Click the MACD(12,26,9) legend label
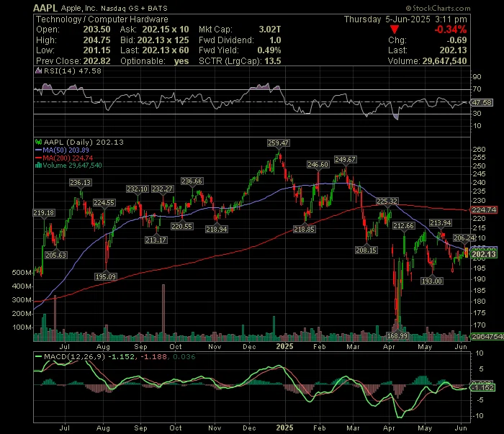Viewport: 504px width, 434px height. 75,356
